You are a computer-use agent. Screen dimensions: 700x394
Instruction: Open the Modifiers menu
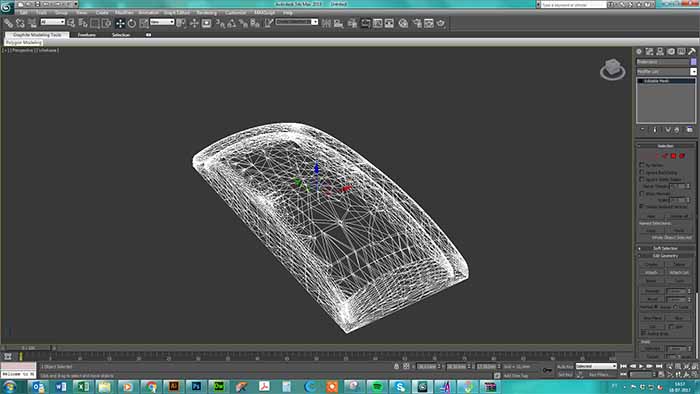[124, 12]
